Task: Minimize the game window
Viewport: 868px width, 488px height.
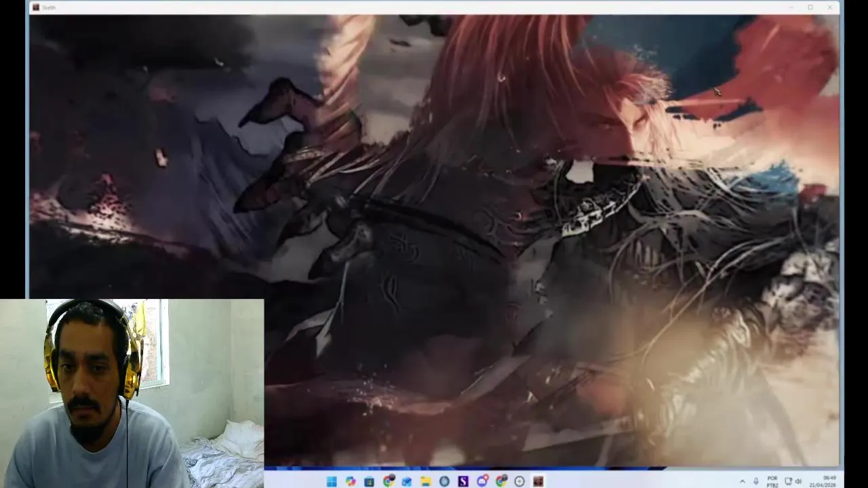Action: [791, 7]
